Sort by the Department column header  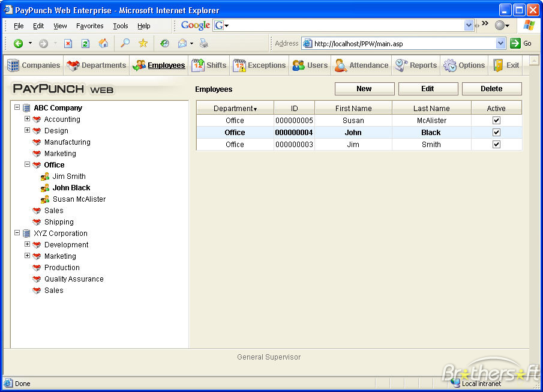[x=235, y=108]
